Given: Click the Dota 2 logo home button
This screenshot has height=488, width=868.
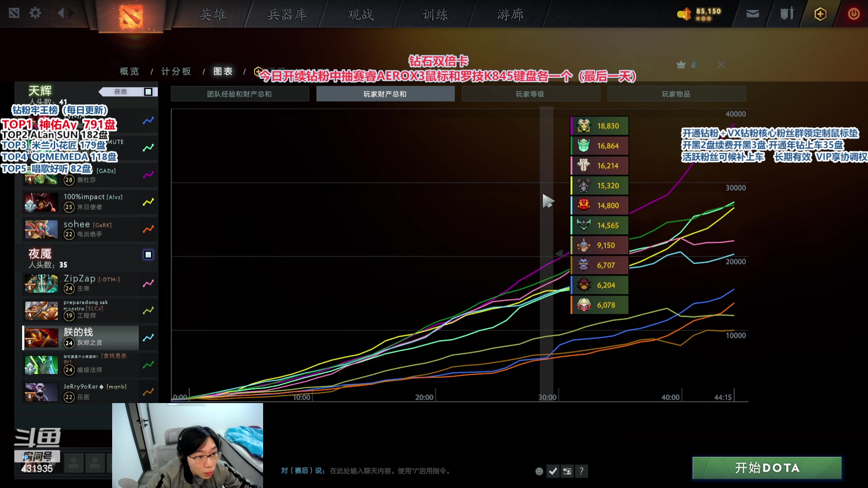Looking at the screenshot, I should pos(131,16).
